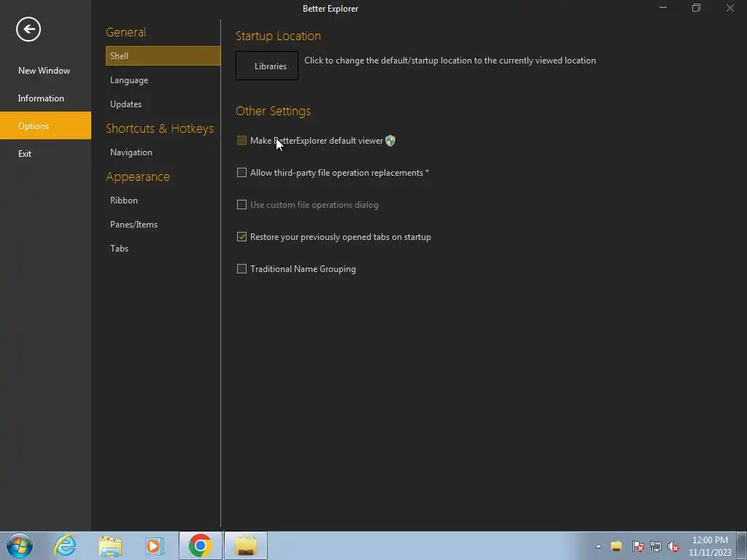
Task: Open the Updates settings section
Action: pos(163,104)
